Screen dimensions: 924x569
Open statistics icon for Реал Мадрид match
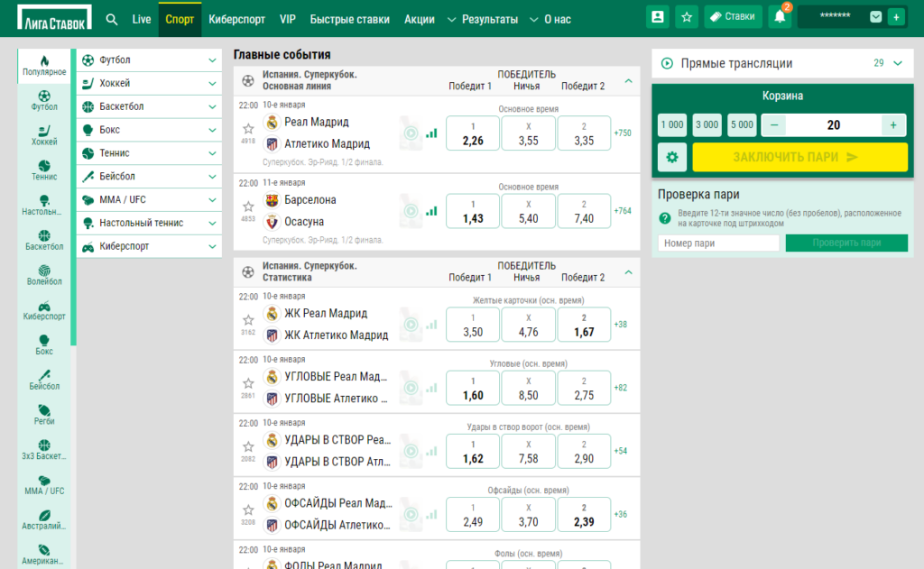click(x=432, y=133)
